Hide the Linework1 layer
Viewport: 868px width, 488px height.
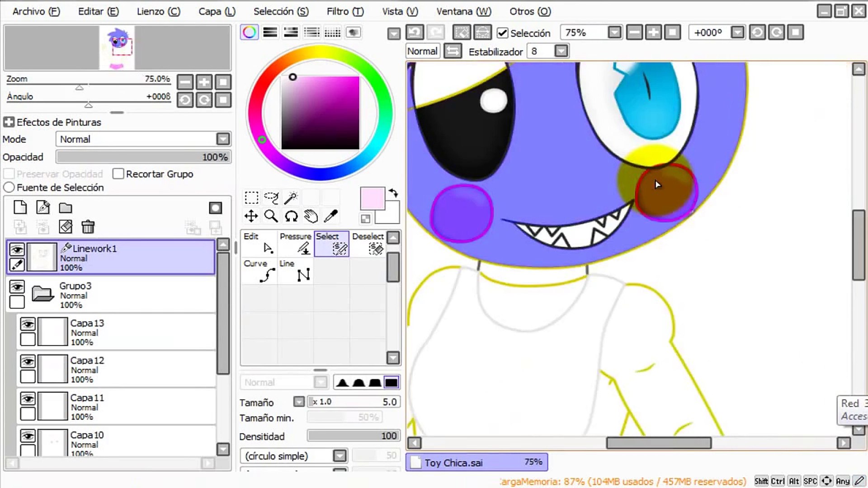(17, 249)
